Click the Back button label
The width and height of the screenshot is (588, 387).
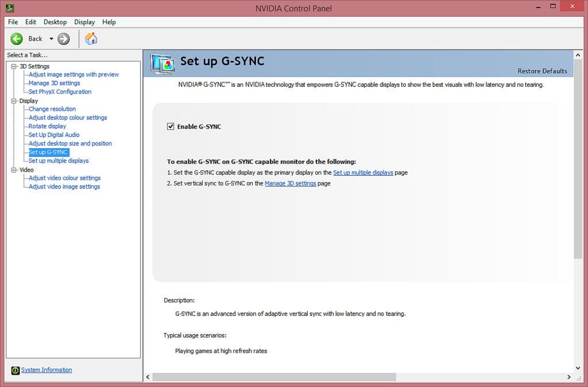[35, 38]
